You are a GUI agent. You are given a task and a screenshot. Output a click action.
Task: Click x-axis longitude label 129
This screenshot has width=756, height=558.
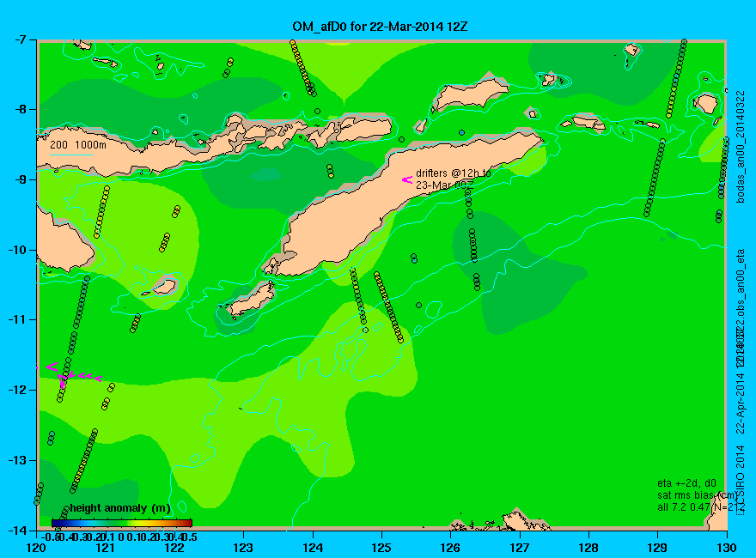pyautogui.click(x=658, y=548)
